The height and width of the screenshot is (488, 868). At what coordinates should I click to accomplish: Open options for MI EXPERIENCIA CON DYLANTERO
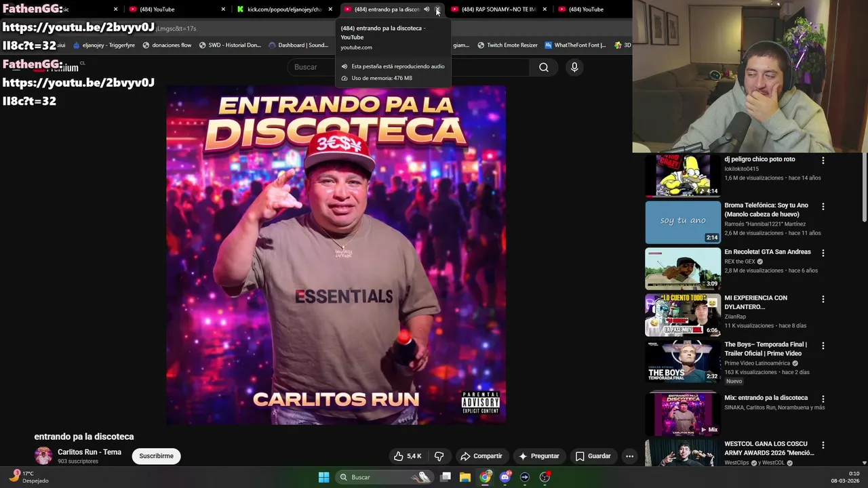click(823, 299)
